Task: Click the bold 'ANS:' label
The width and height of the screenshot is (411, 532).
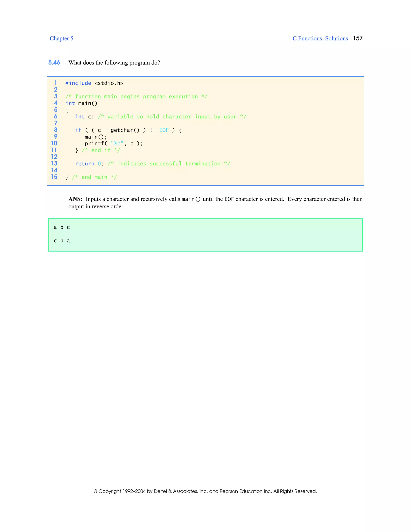Action: click(75, 199)
